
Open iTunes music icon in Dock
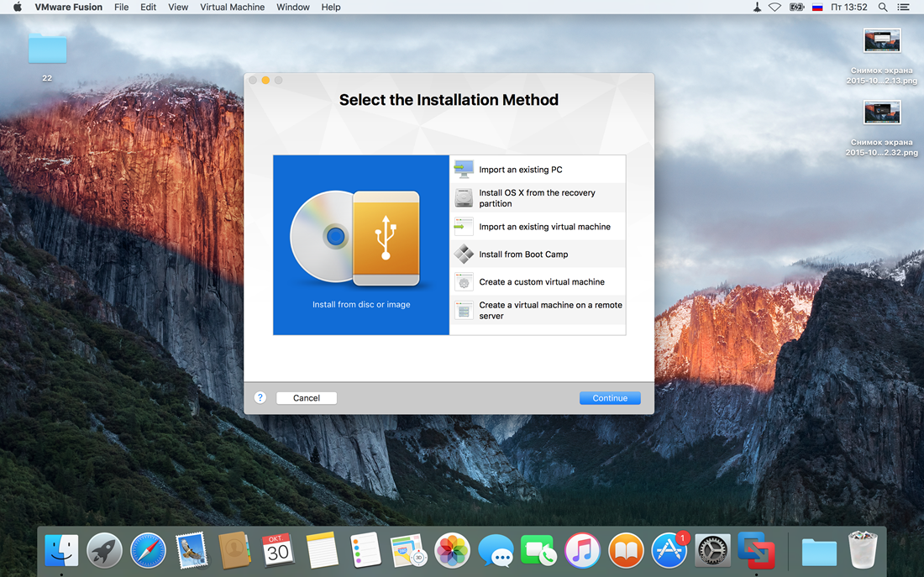coord(582,551)
